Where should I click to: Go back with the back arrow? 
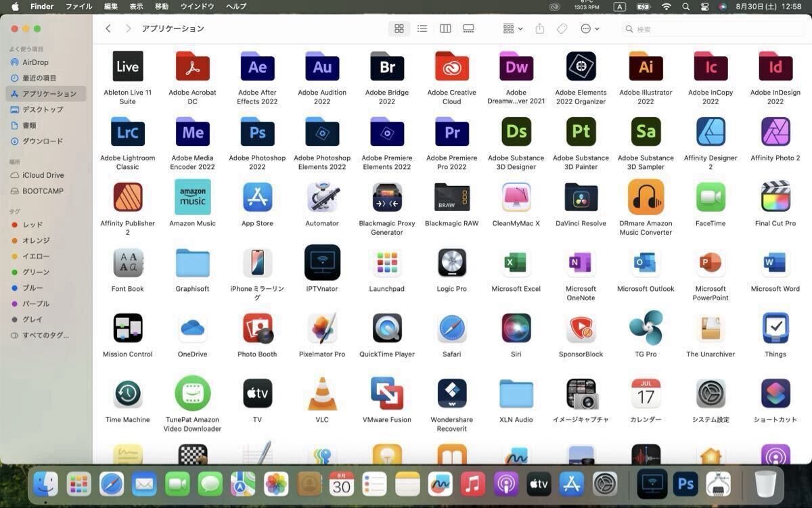pyautogui.click(x=108, y=28)
